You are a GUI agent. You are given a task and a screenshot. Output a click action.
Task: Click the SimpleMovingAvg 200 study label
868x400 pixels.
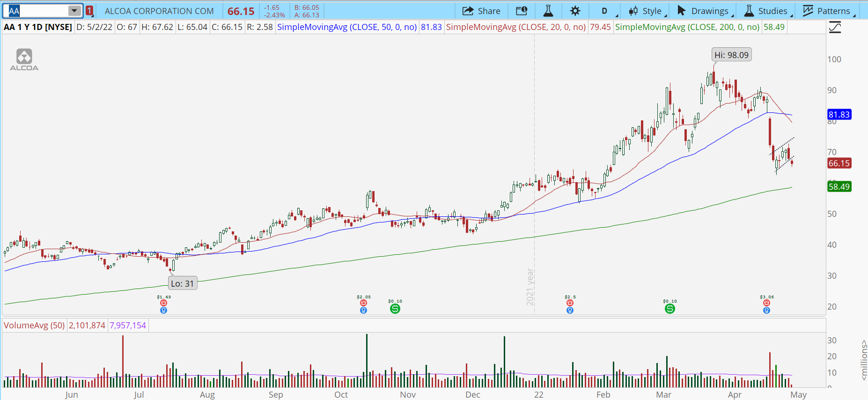[687, 27]
